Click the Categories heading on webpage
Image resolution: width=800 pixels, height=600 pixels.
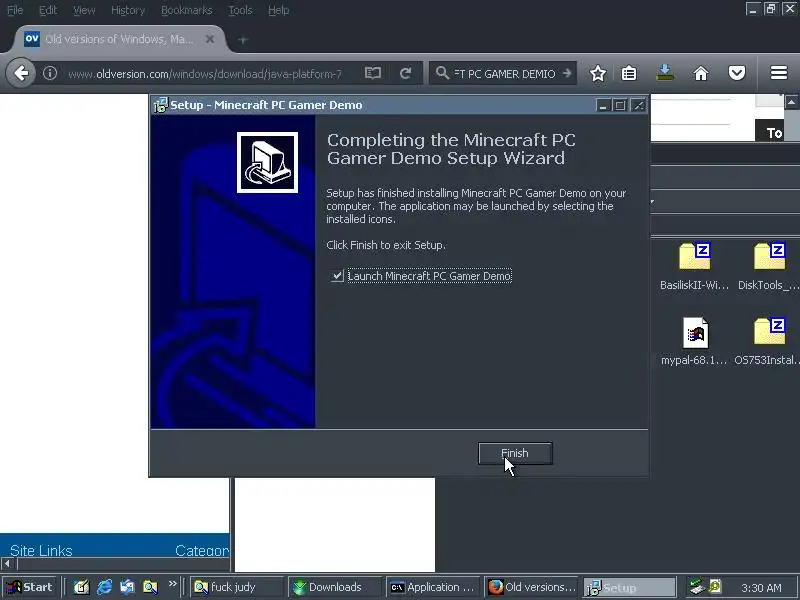coord(202,551)
